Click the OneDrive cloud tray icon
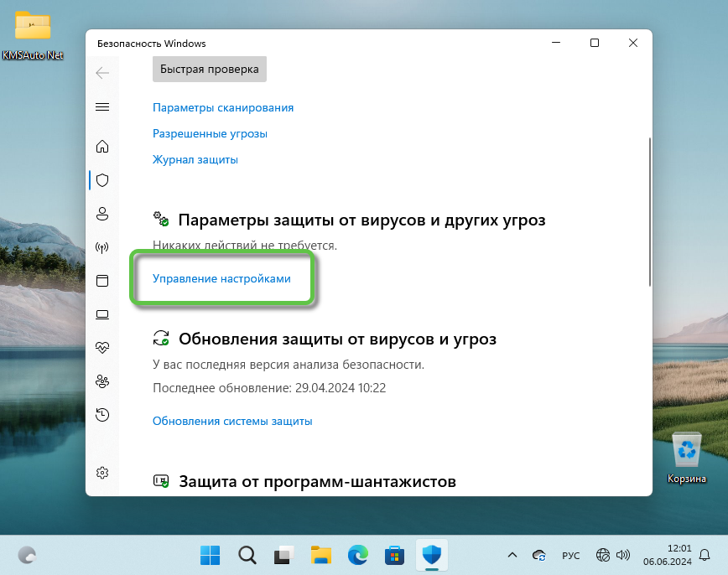This screenshot has width=728, height=575. pyautogui.click(x=539, y=555)
